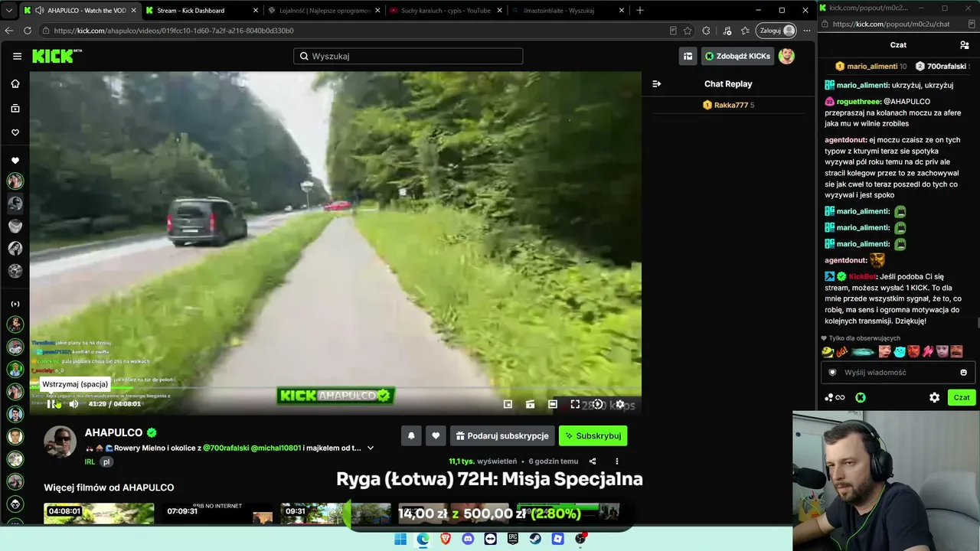The width and height of the screenshot is (980, 551).
Task: Click mario_alimenti in the chat leaderboard
Action: coord(871,67)
